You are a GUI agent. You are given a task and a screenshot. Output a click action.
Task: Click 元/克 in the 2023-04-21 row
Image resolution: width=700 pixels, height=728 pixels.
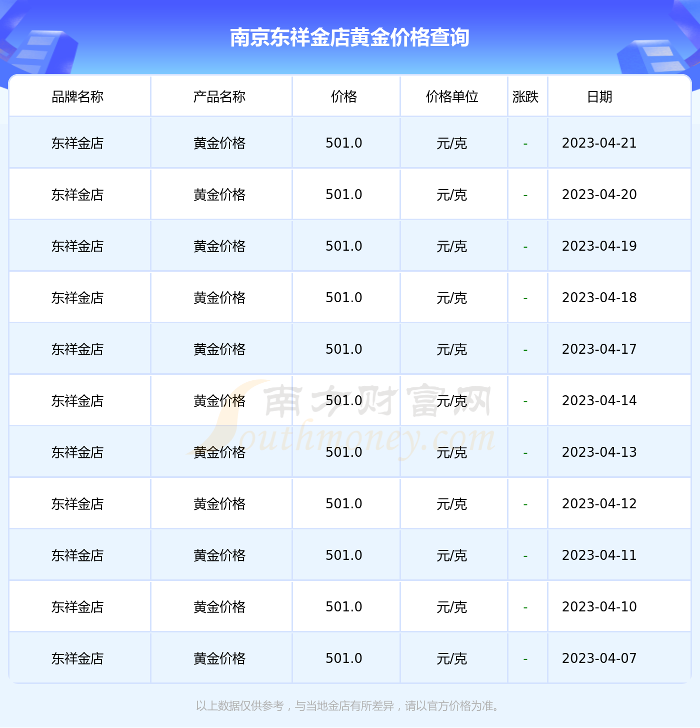coord(452,144)
